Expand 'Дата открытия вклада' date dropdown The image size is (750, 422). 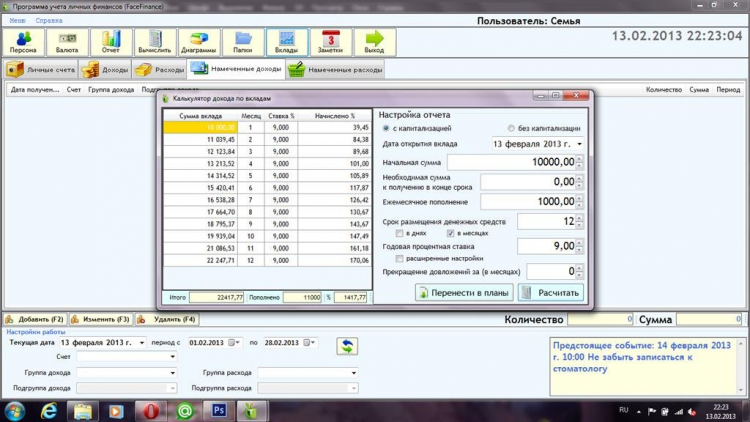tap(579, 144)
